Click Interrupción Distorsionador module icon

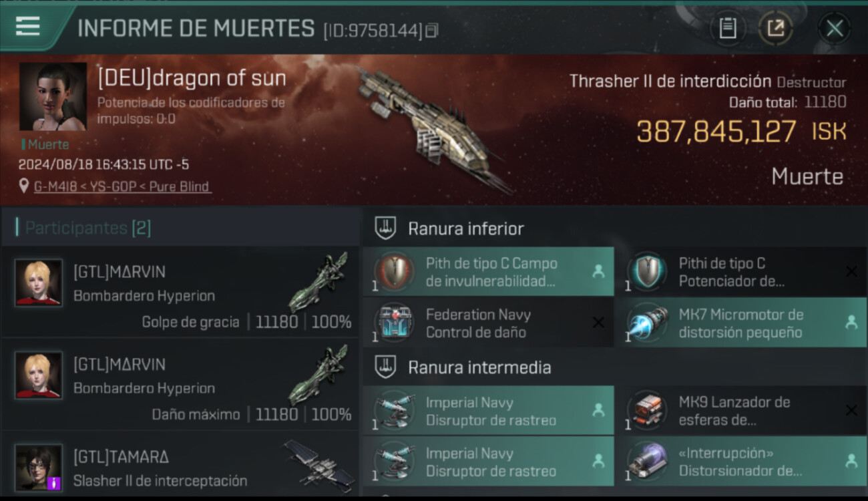point(647,461)
